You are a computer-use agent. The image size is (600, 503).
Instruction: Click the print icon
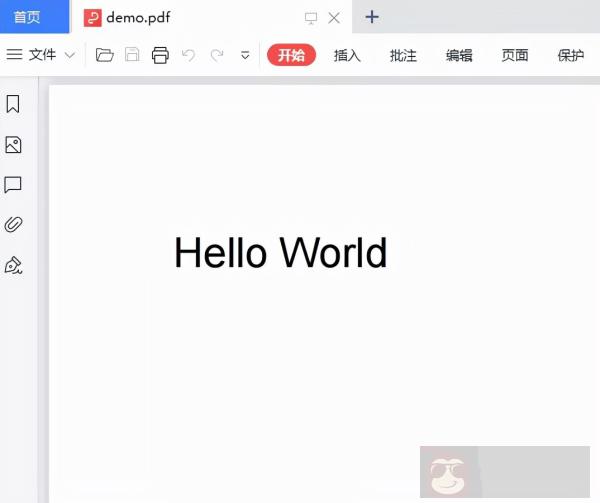[160, 55]
